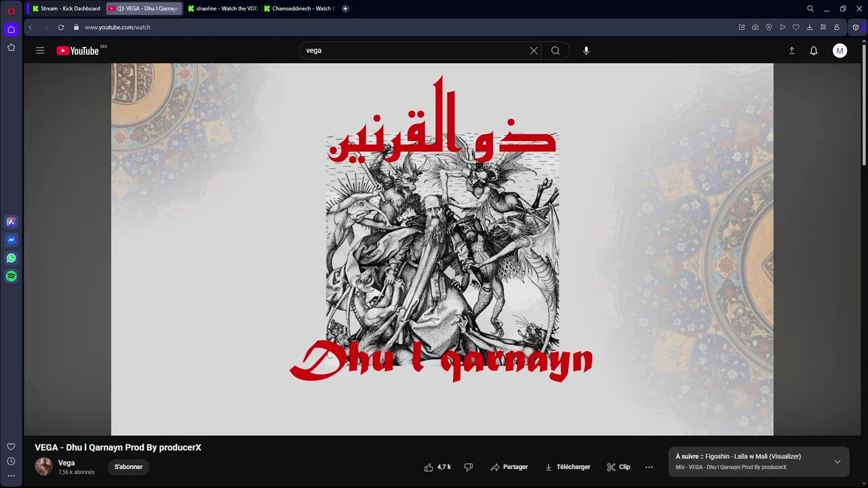Open Spotify from the sidebar
Image resolution: width=868 pixels, height=488 pixels.
tap(11, 277)
